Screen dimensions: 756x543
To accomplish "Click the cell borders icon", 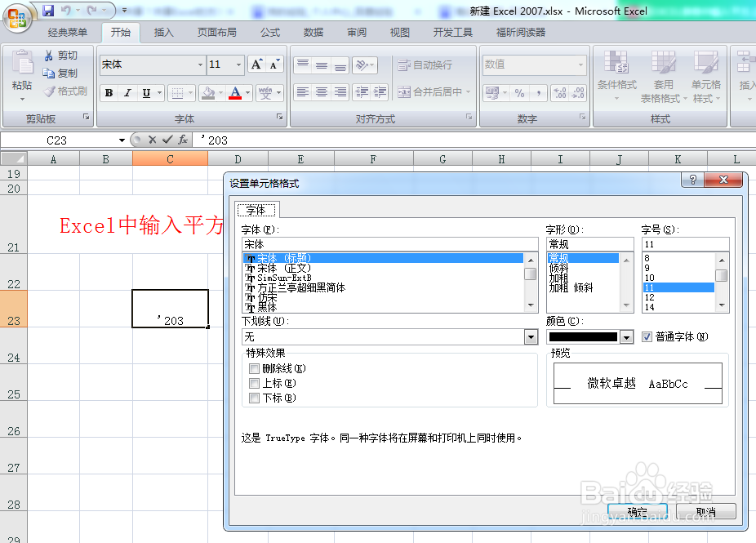I will (177, 92).
